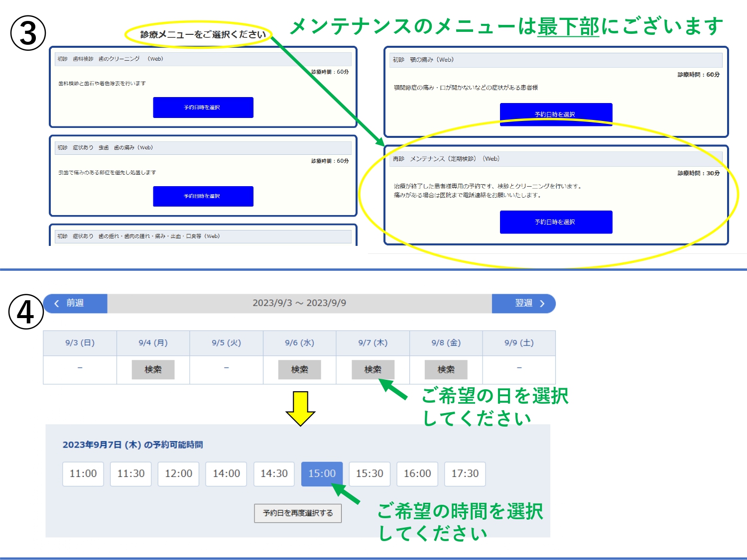Choose the 14:00 time slot
Image resolution: width=747 pixels, height=560 pixels.
(x=226, y=473)
